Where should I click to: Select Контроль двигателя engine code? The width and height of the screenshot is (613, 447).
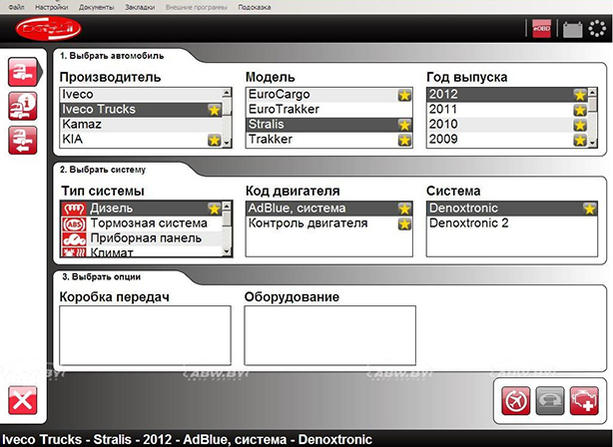[x=329, y=223]
